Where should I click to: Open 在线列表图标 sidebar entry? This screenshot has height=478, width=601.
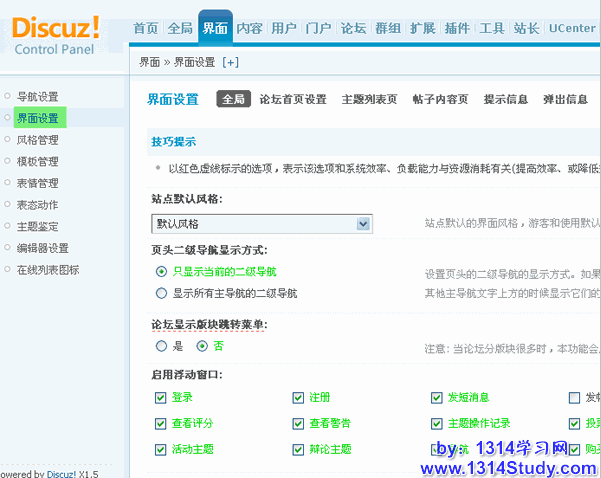(x=47, y=270)
